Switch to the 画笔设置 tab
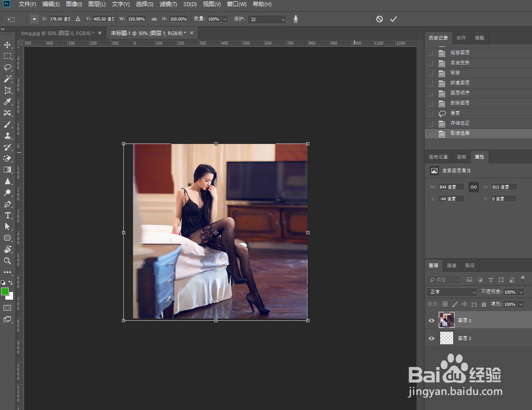The width and height of the screenshot is (532, 410). (438, 157)
